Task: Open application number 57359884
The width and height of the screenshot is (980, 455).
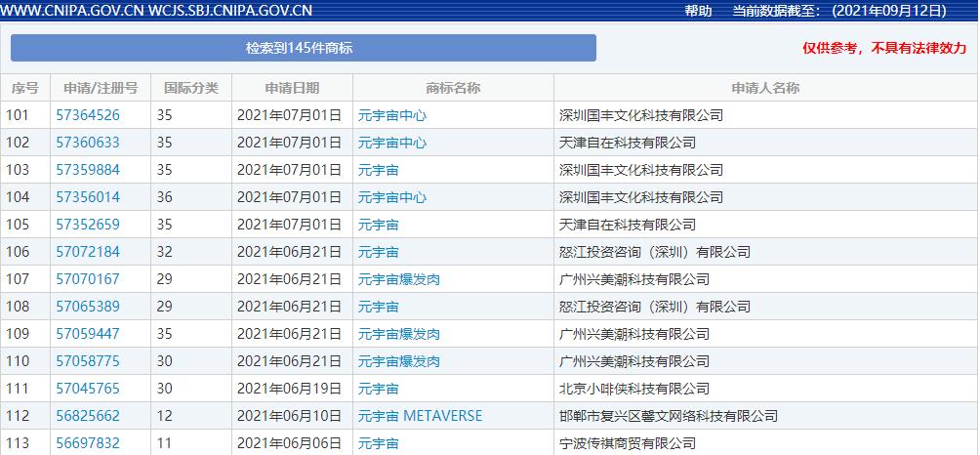Action: click(88, 170)
